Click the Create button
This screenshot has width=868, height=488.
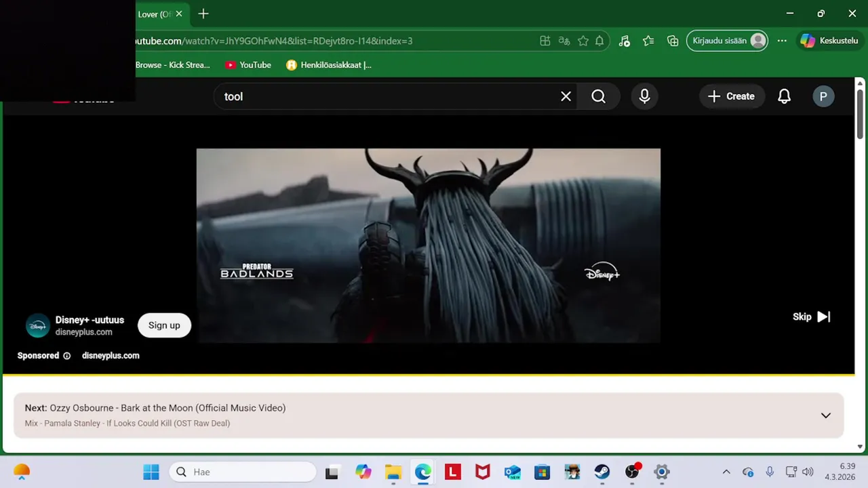(x=731, y=96)
